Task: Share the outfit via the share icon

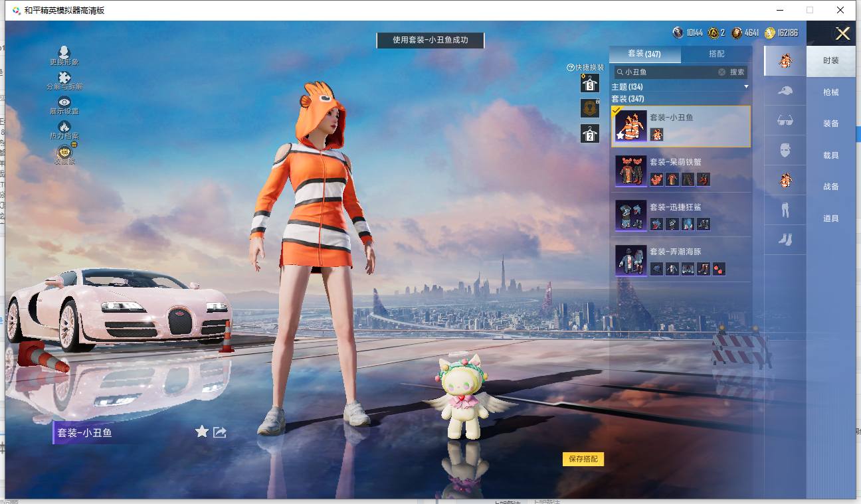Action: click(220, 432)
